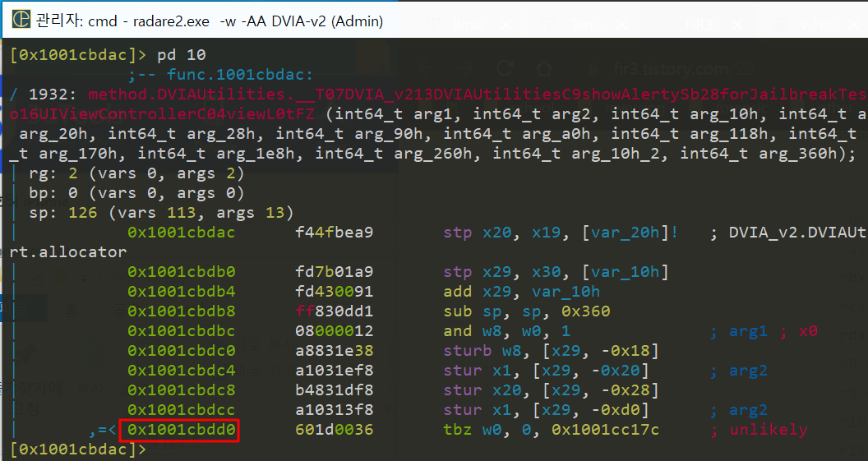Click the address 0x1001cbdbc

pyautogui.click(x=182, y=331)
